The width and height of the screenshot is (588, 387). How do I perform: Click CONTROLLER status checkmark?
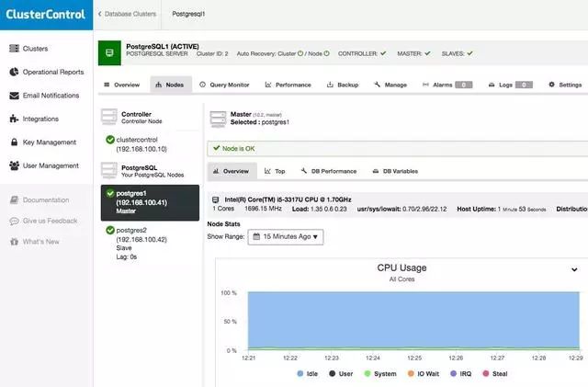coord(383,53)
